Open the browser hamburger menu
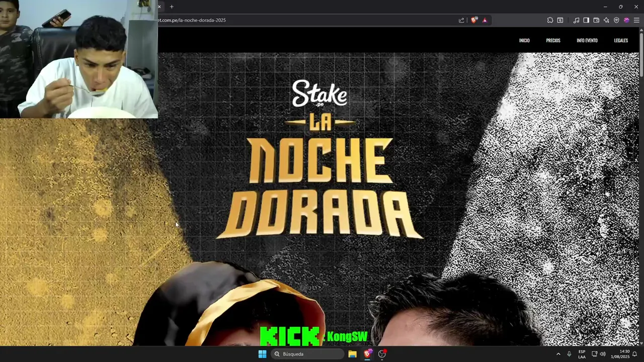Screen dimensions: 644x362 point(636,20)
